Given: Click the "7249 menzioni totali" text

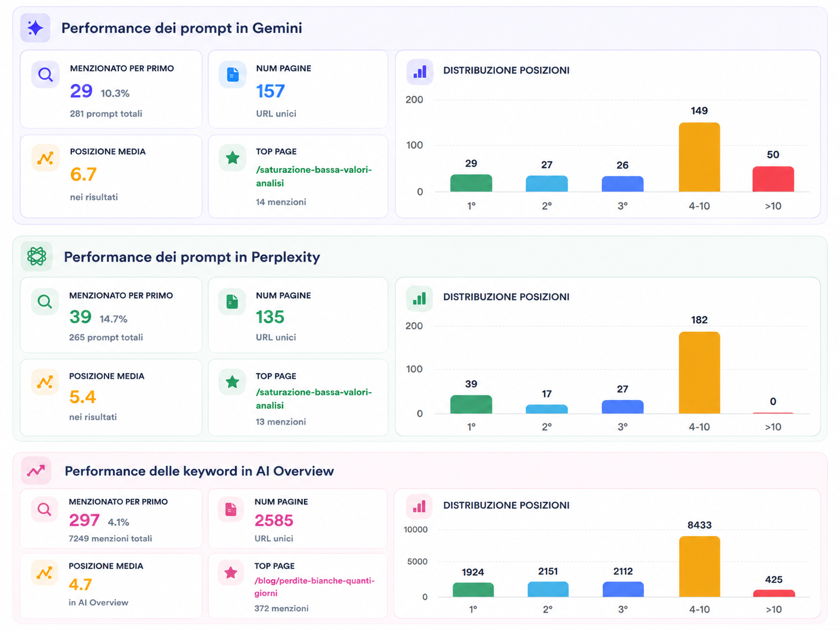Looking at the screenshot, I should click(110, 538).
